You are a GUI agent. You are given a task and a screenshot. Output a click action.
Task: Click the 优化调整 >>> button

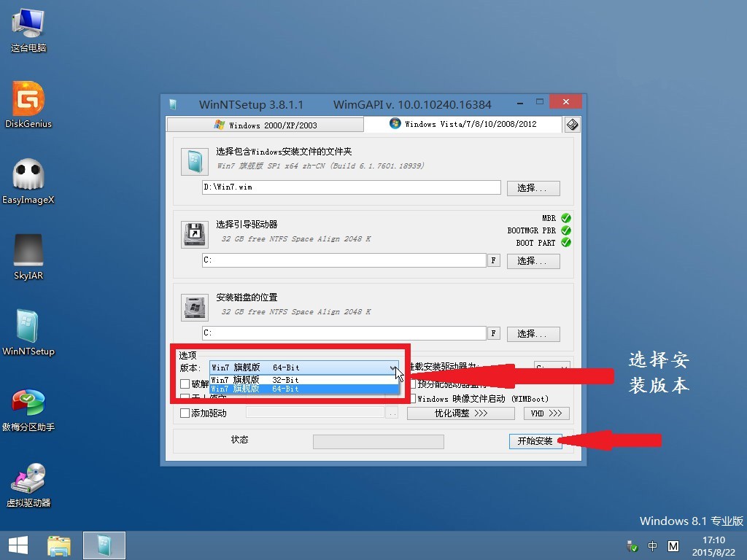point(460,413)
